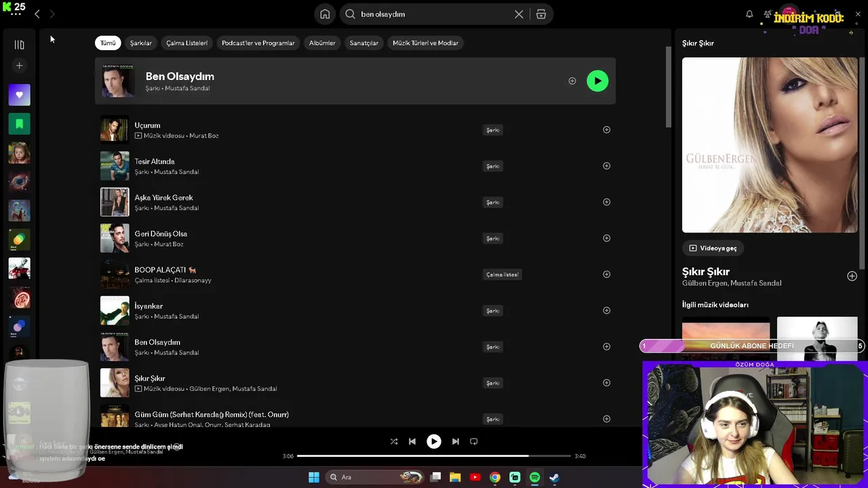This screenshot has width=868, height=488.
Task: Add İsyankar with plus icon
Action: coord(606,310)
